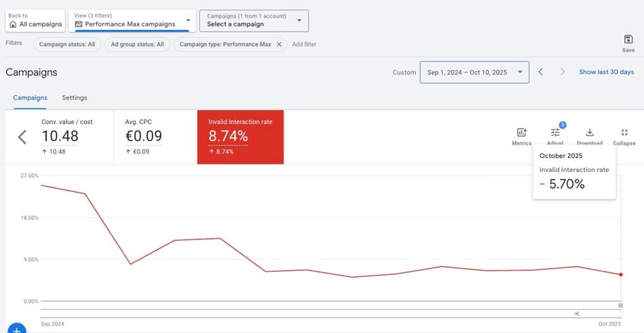Switch to the Settings tab
Image resolution: width=644 pixels, height=333 pixels.
tap(74, 98)
